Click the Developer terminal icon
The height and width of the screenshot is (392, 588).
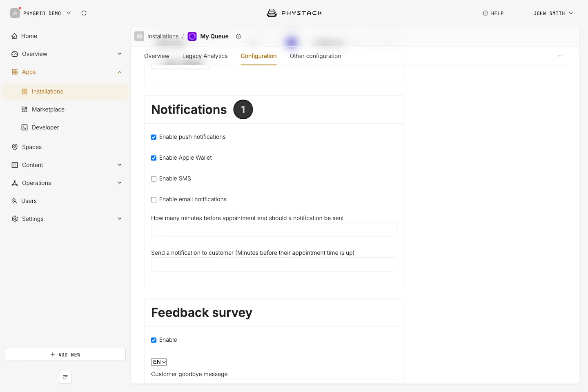coord(24,127)
